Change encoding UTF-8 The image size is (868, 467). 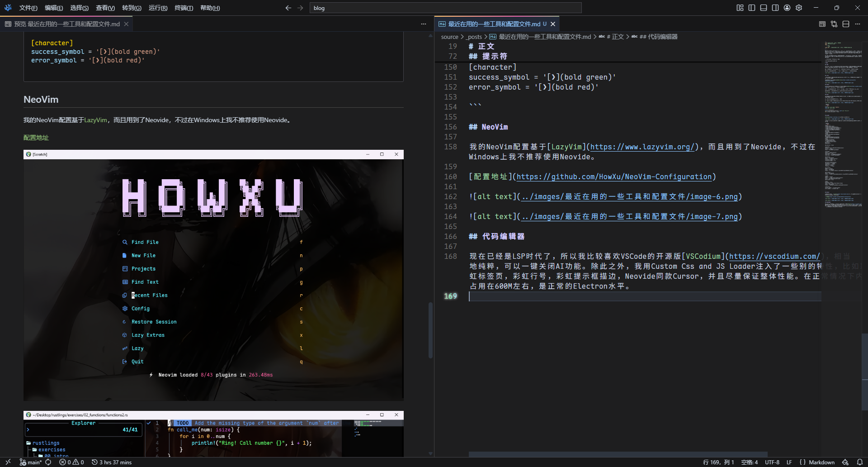coord(772,462)
